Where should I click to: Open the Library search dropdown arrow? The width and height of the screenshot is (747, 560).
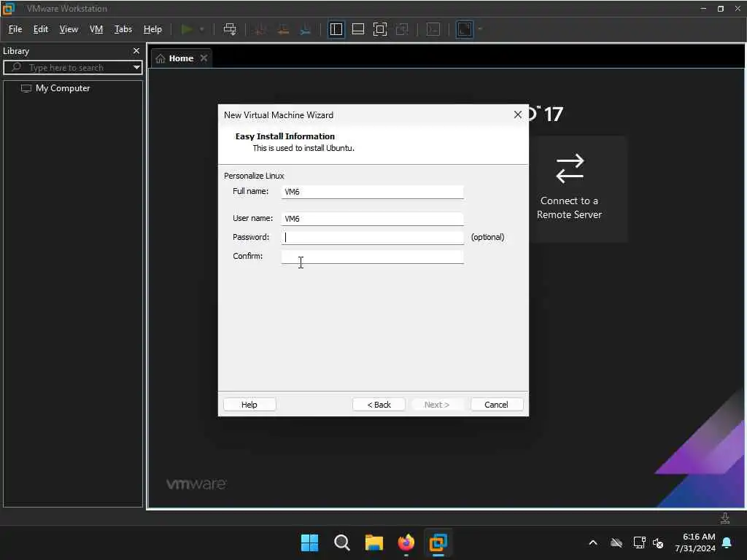click(136, 68)
